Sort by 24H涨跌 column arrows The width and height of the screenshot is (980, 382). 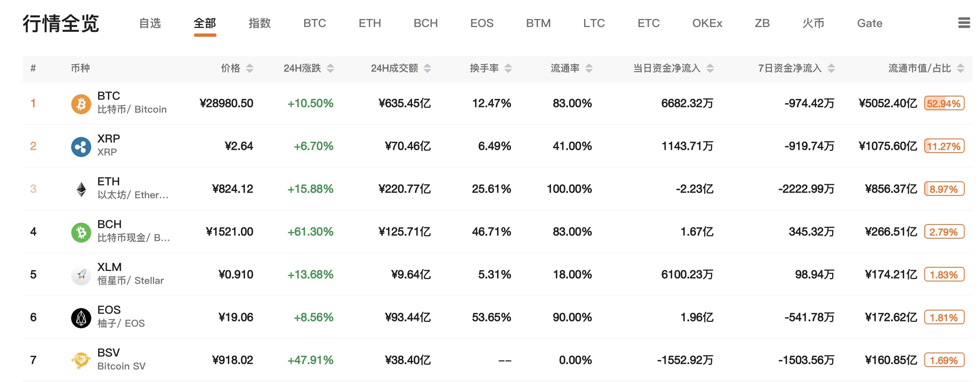330,68
